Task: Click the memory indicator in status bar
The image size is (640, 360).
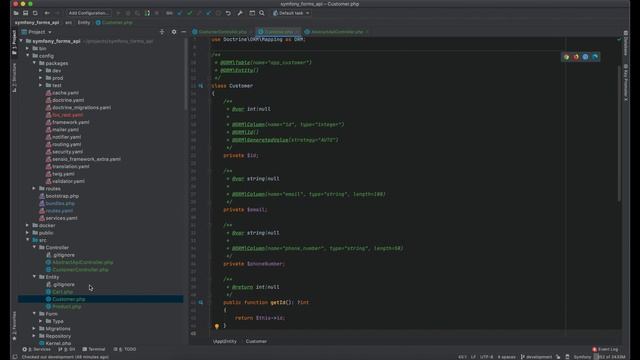Action: pyautogui.click(x=610, y=357)
